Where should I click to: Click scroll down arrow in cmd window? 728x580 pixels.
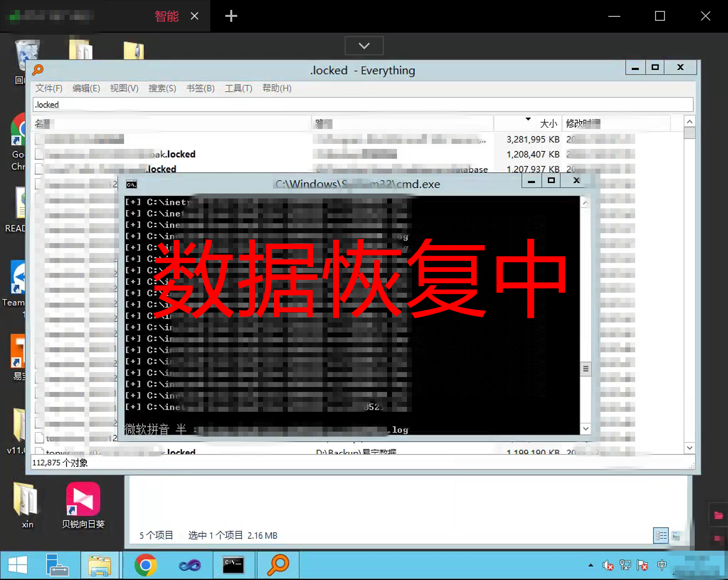[x=586, y=429]
